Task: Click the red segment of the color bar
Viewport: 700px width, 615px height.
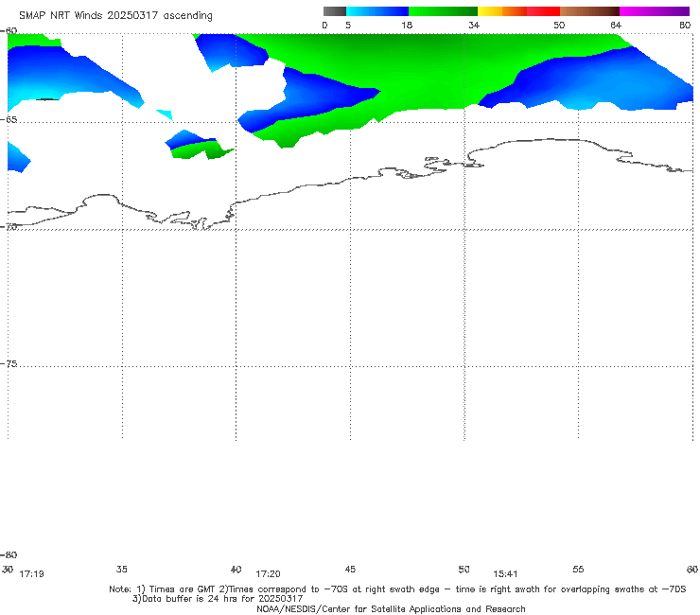Action: [543, 11]
